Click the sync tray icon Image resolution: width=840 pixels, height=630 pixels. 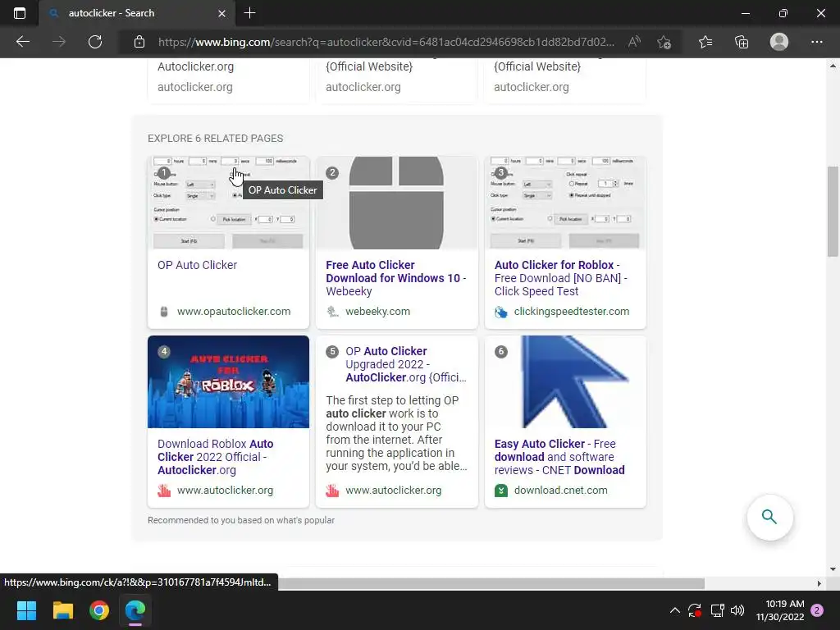pyautogui.click(x=695, y=610)
